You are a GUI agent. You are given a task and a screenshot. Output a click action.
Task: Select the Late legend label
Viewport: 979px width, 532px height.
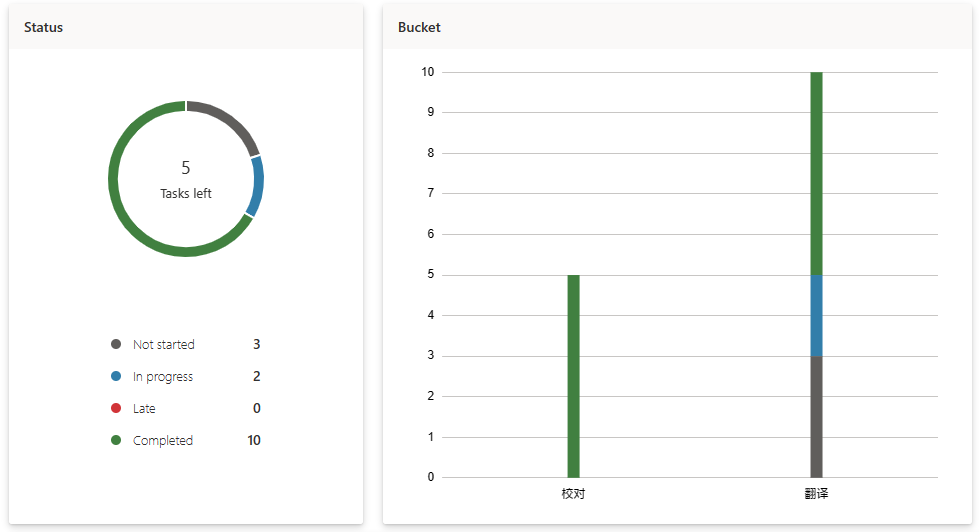coord(144,409)
